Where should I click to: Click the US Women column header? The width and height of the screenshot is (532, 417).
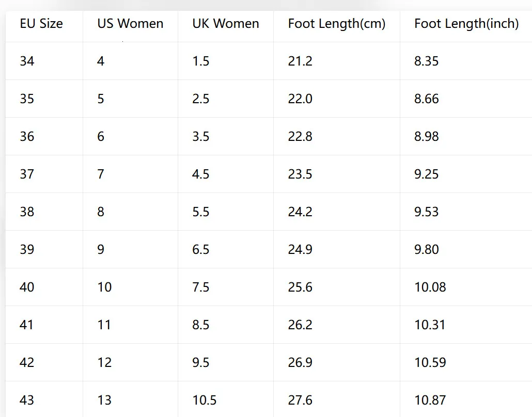coord(130,26)
